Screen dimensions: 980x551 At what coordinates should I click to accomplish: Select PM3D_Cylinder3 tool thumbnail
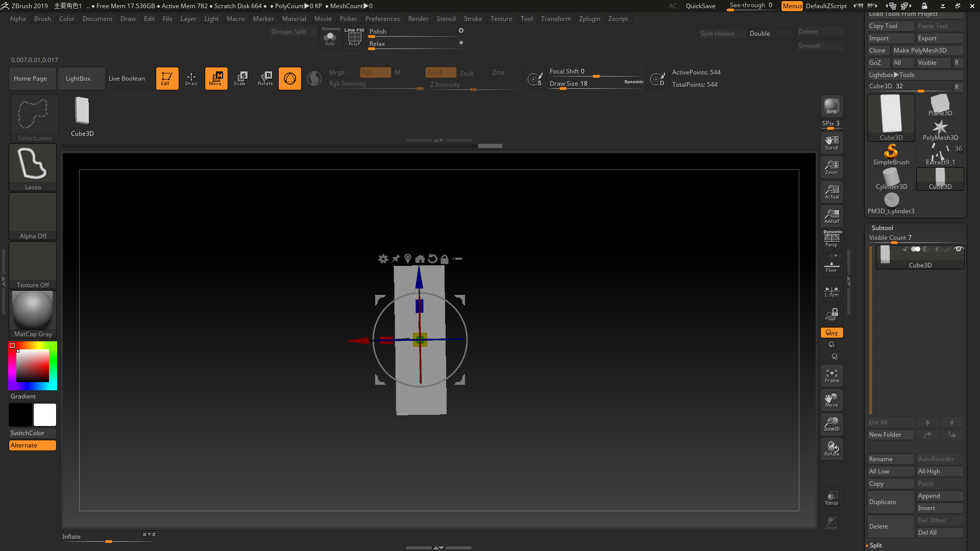891,204
